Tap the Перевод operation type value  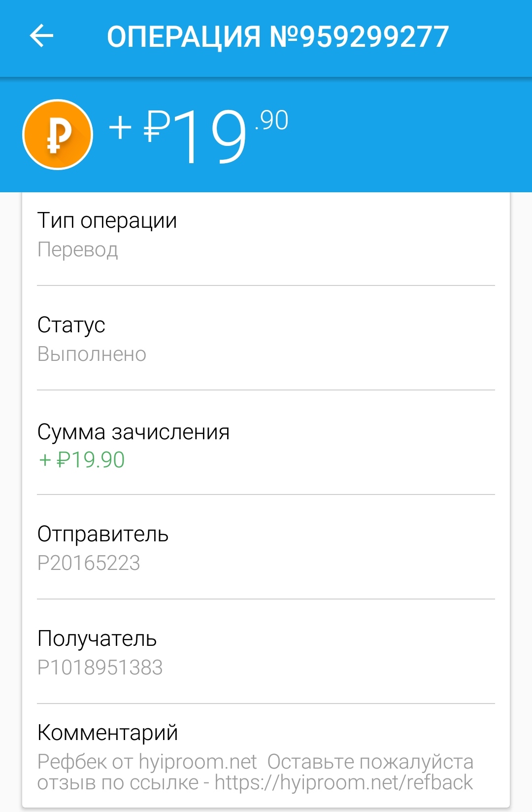tap(78, 249)
